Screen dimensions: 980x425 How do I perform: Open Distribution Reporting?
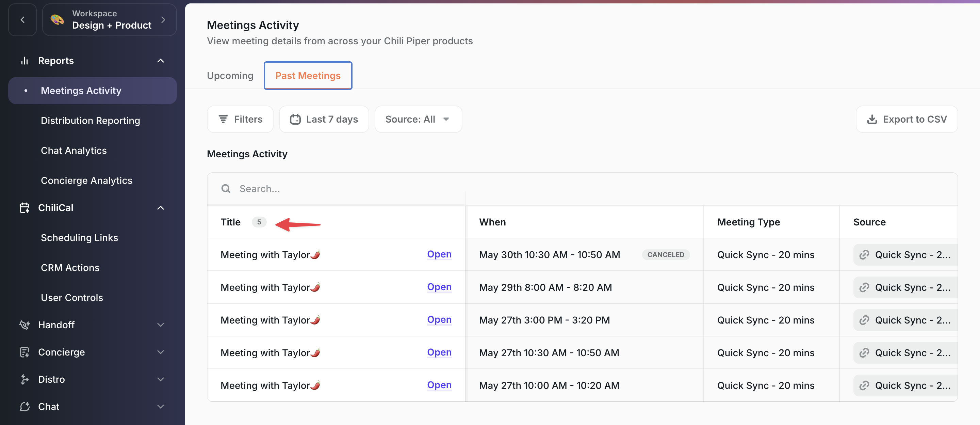[x=91, y=121]
